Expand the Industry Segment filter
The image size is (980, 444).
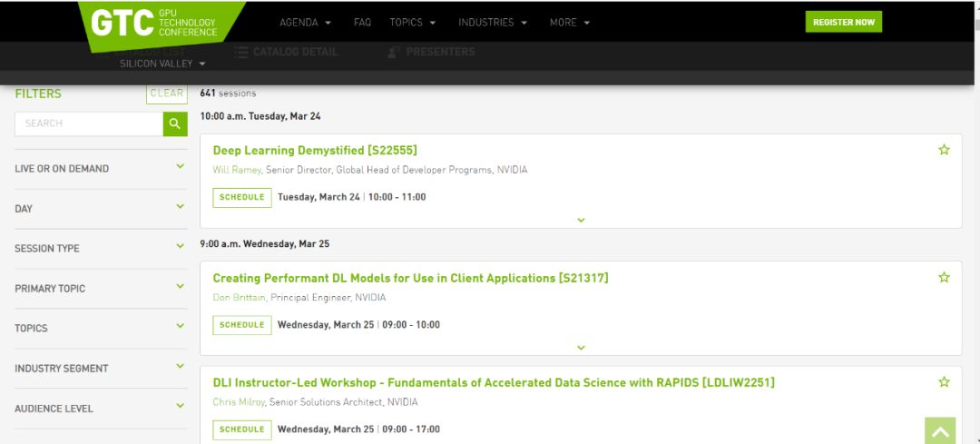coord(101,369)
